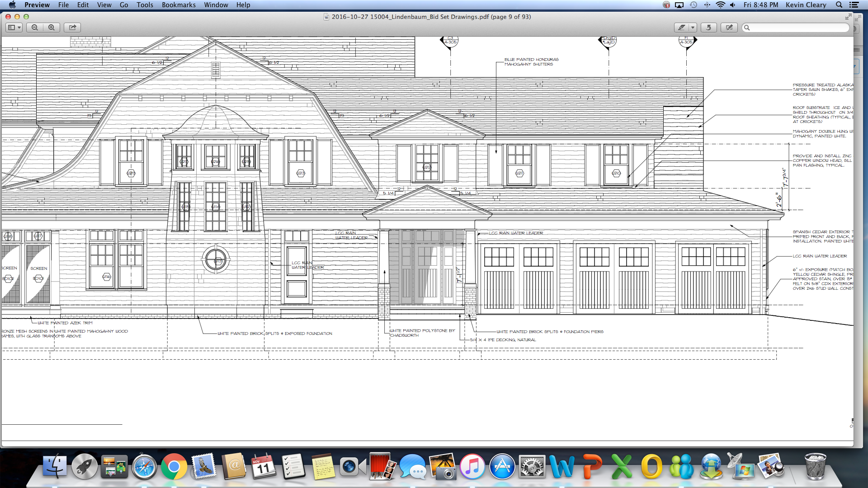This screenshot has width=868, height=488.
Task: Click the date and time display
Action: tap(761, 5)
